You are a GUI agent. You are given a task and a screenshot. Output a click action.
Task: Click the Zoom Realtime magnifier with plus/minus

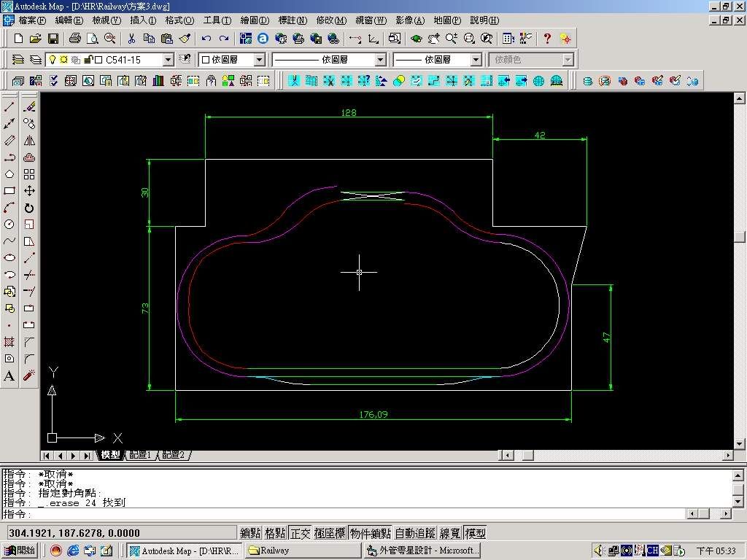point(451,39)
